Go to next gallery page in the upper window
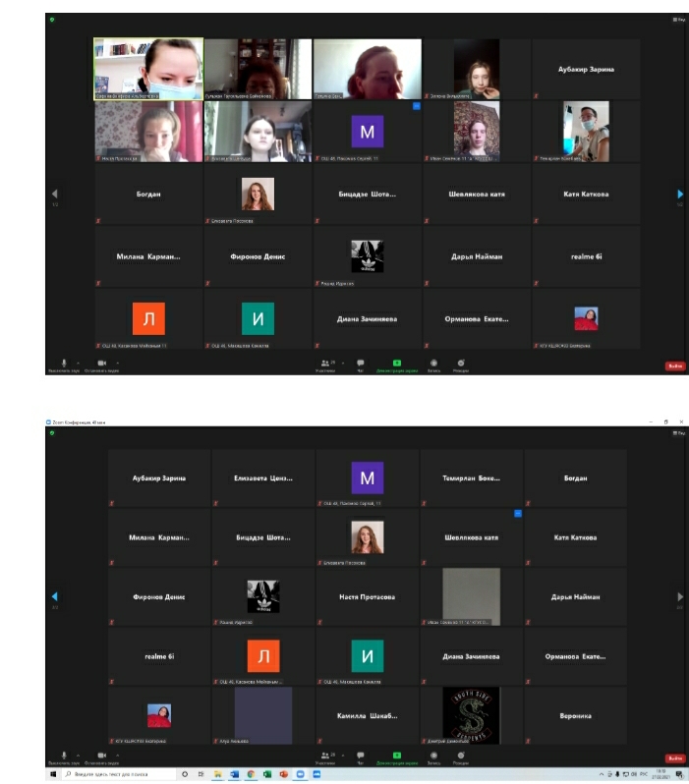Viewport: 689px width, 784px height. click(679, 195)
